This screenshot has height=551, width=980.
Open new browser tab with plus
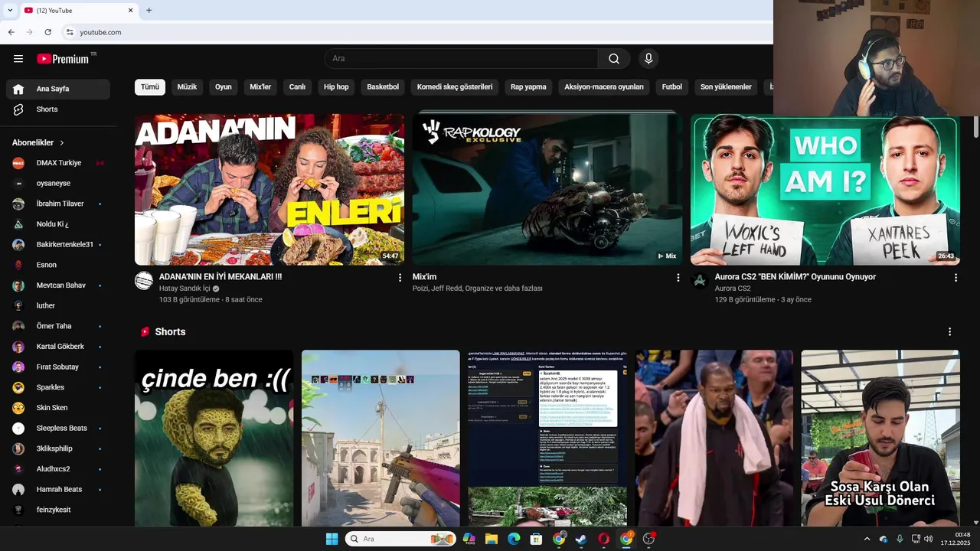pyautogui.click(x=149, y=10)
